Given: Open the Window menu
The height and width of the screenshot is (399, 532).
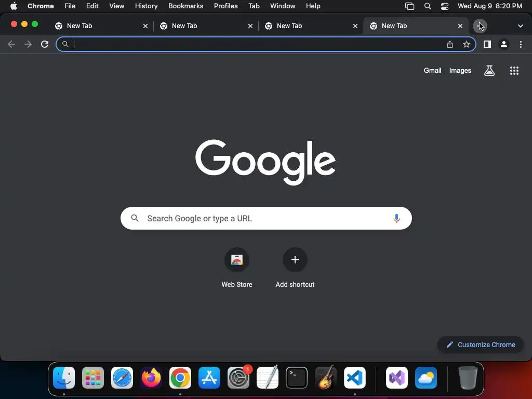Looking at the screenshot, I should [283, 6].
